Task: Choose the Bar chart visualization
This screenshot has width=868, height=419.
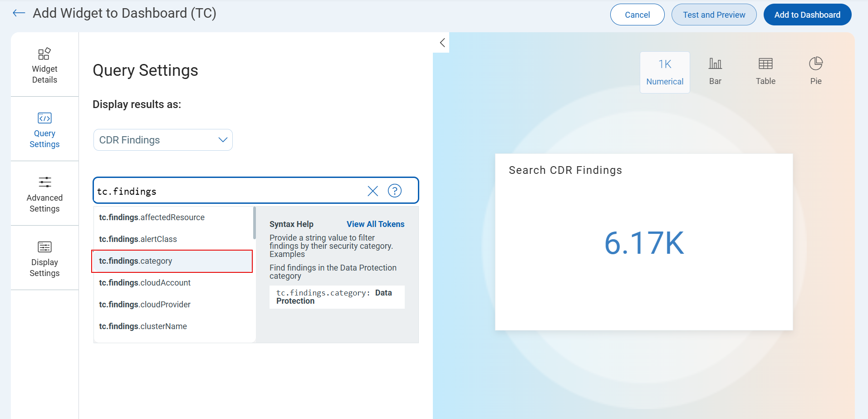Action: click(x=715, y=72)
